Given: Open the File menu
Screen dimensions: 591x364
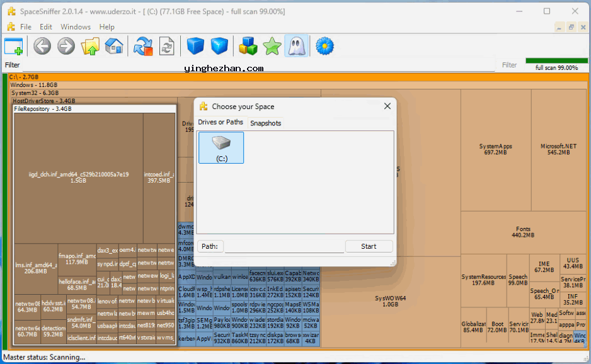Looking at the screenshot, I should point(26,26).
